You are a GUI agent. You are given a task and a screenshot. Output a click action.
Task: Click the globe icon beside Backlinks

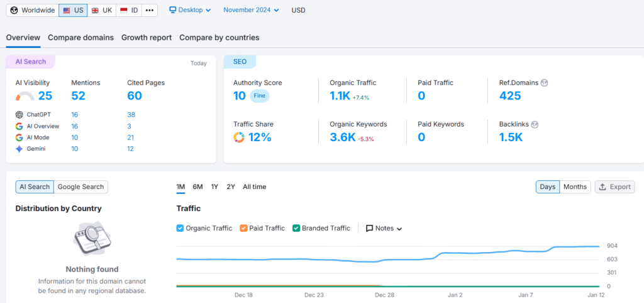click(x=535, y=124)
